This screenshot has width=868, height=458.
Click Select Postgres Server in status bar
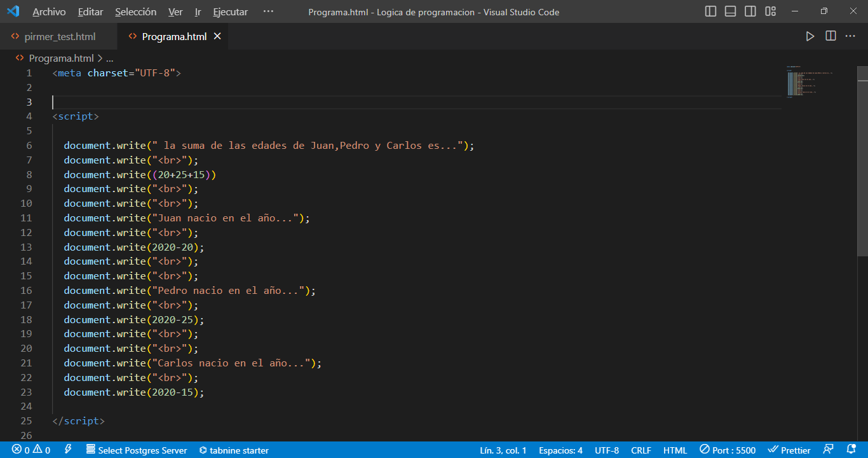pos(137,450)
